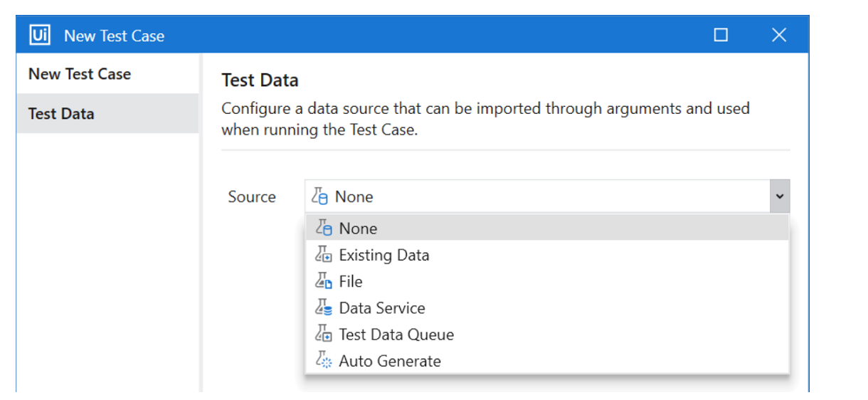Collapse the Source dropdown using its arrow
This screenshot has width=868, height=400.
779,196
